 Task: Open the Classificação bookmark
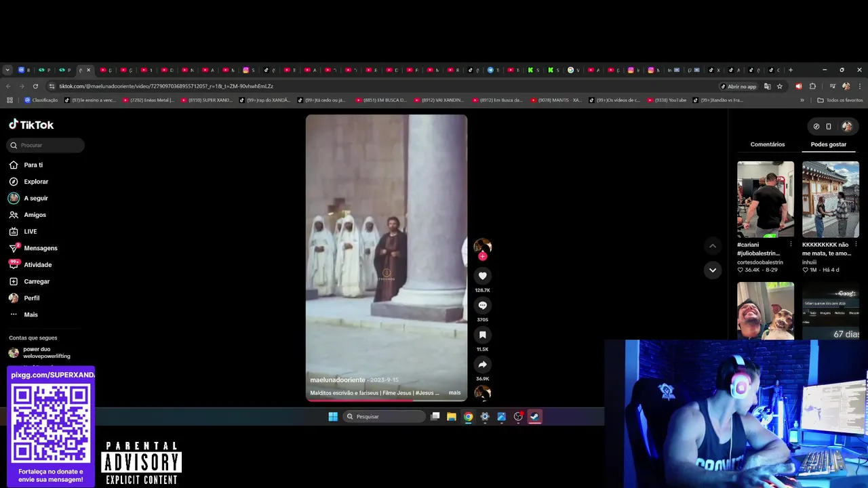click(41, 100)
